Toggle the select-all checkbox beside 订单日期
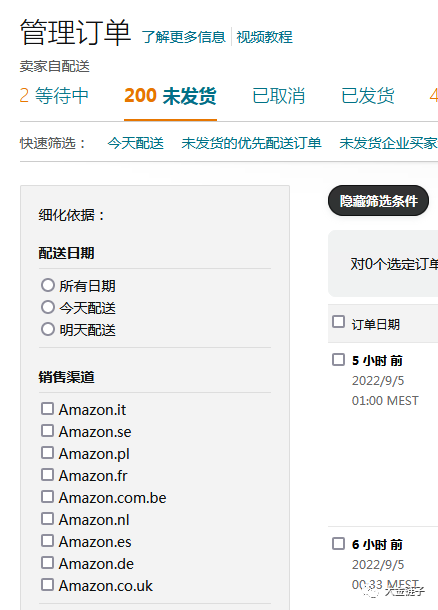 click(x=338, y=322)
